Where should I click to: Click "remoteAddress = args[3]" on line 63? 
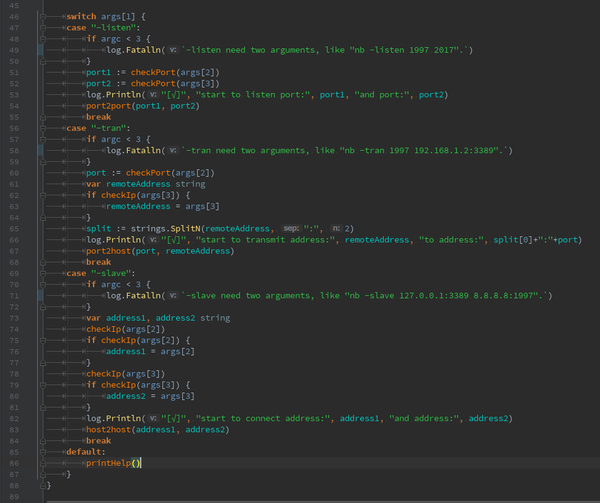[x=163, y=206]
